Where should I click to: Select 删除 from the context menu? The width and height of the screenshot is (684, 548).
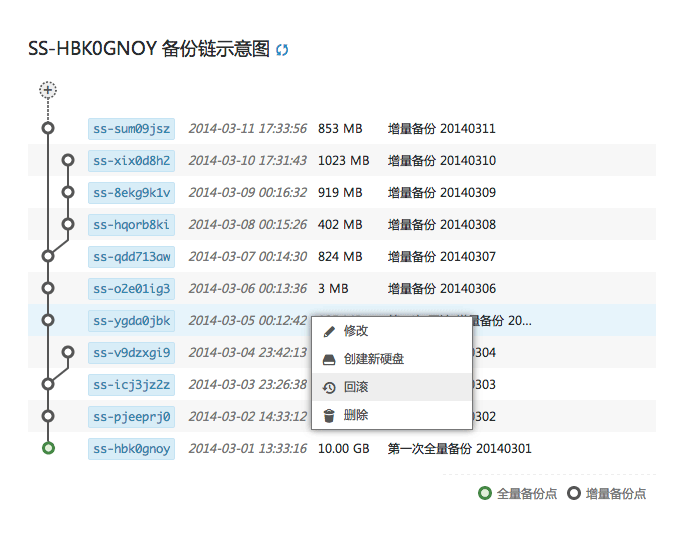356,415
